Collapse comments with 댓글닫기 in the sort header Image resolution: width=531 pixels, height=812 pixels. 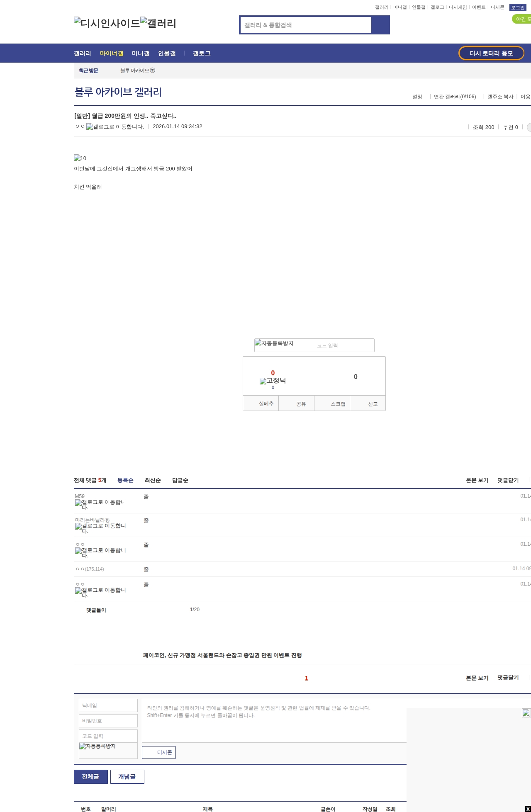pyautogui.click(x=508, y=480)
